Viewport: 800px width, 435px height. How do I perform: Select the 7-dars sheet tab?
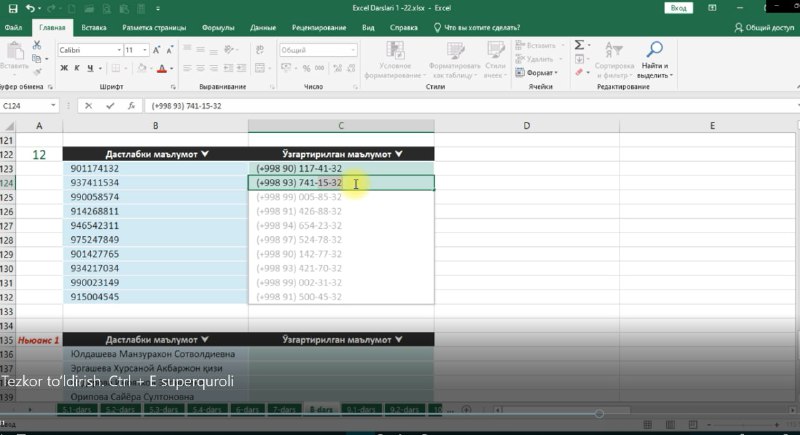(284, 410)
